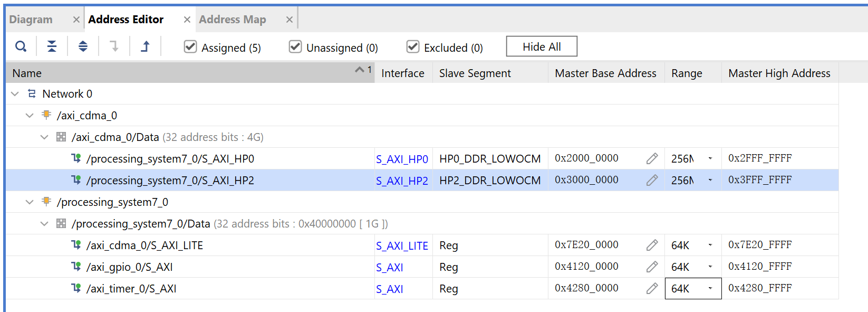The height and width of the screenshot is (312, 868).
Task: Collapse the /axi_cdma_0 node
Action: [x=30, y=115]
